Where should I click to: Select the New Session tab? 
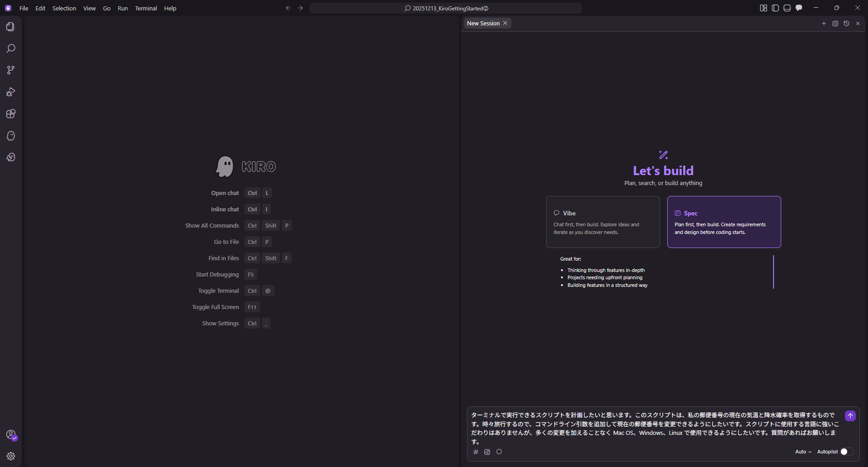point(483,24)
